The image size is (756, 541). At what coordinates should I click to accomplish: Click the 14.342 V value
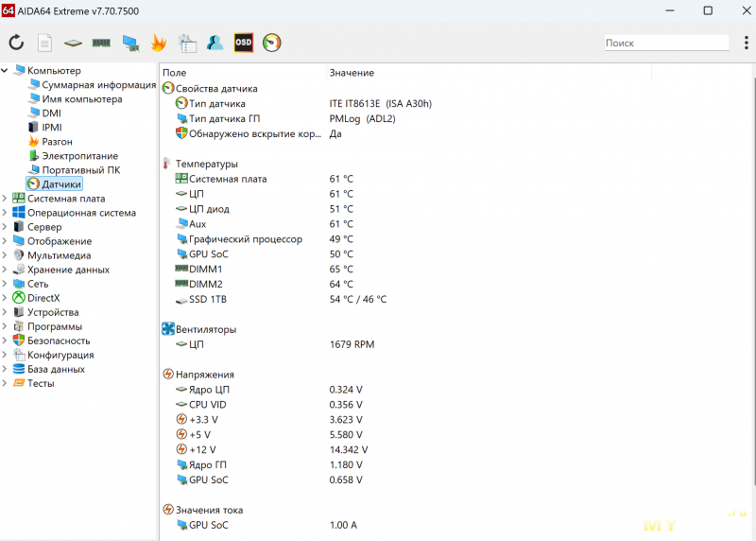click(x=349, y=449)
